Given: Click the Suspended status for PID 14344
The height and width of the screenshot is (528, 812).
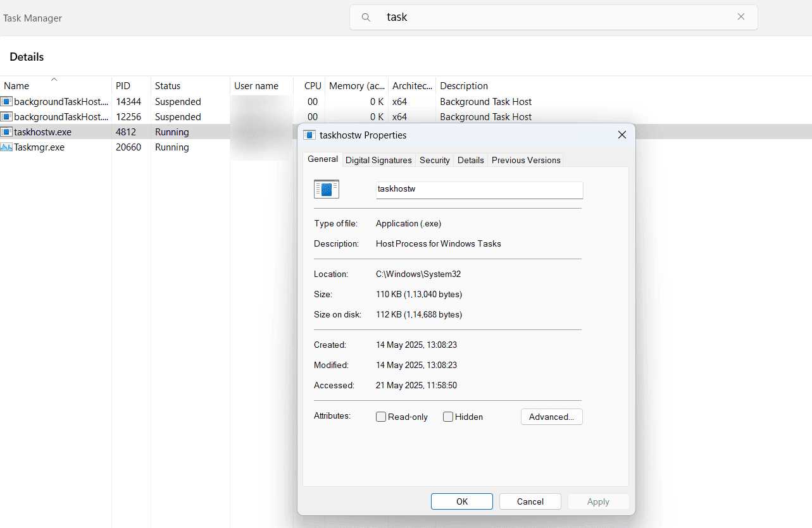Looking at the screenshot, I should coord(178,102).
